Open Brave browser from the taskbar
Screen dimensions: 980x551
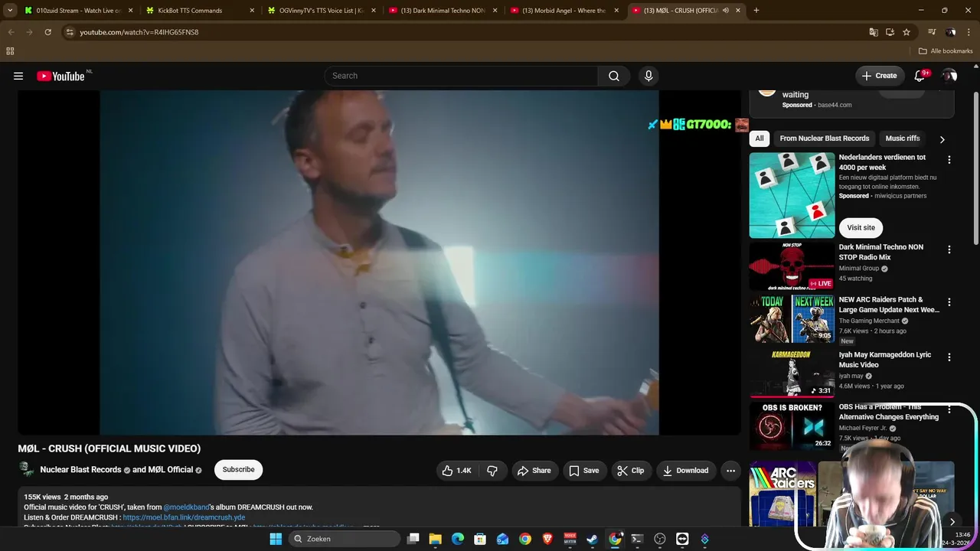click(x=547, y=539)
